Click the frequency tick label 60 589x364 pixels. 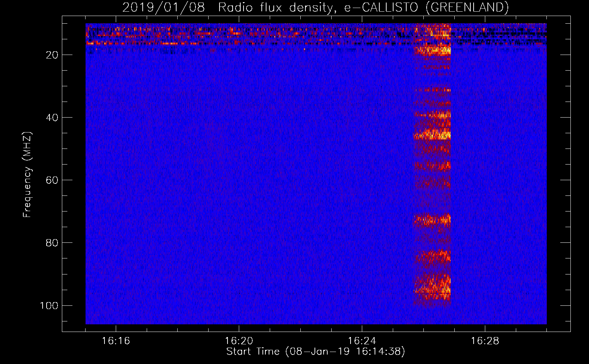[x=52, y=180]
